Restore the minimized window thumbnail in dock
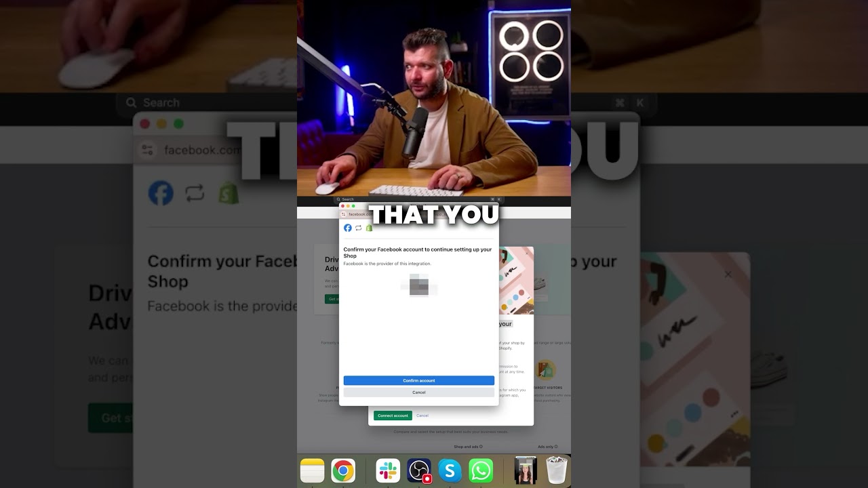Screen dimensions: 868x488 (526, 470)
